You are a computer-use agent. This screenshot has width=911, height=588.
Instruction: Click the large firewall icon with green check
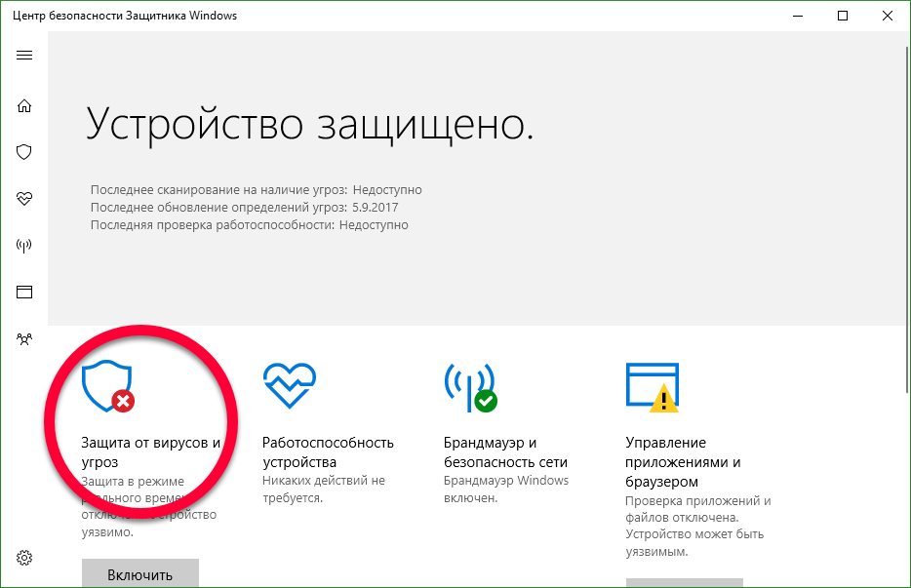(470, 387)
